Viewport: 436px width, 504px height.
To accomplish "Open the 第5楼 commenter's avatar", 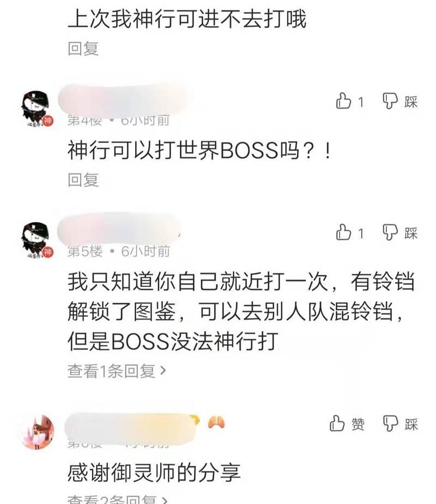I will (37, 240).
